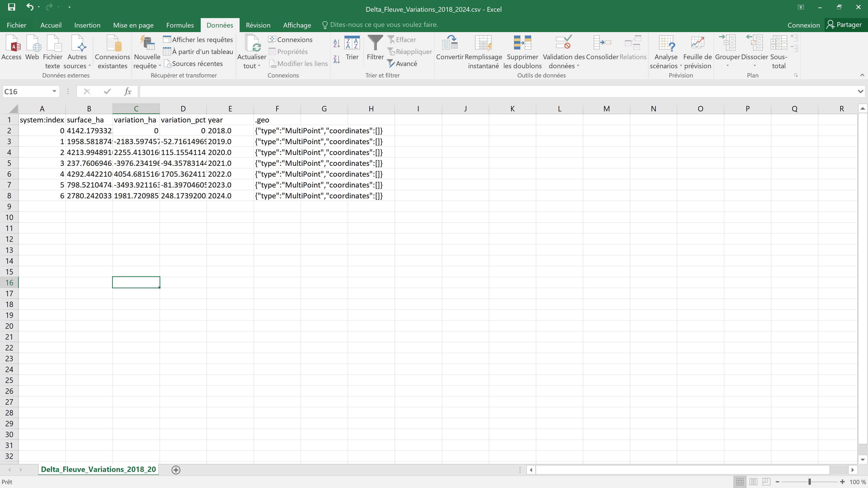Insert Sous-total
This screenshot has height=488, width=868.
point(778,52)
